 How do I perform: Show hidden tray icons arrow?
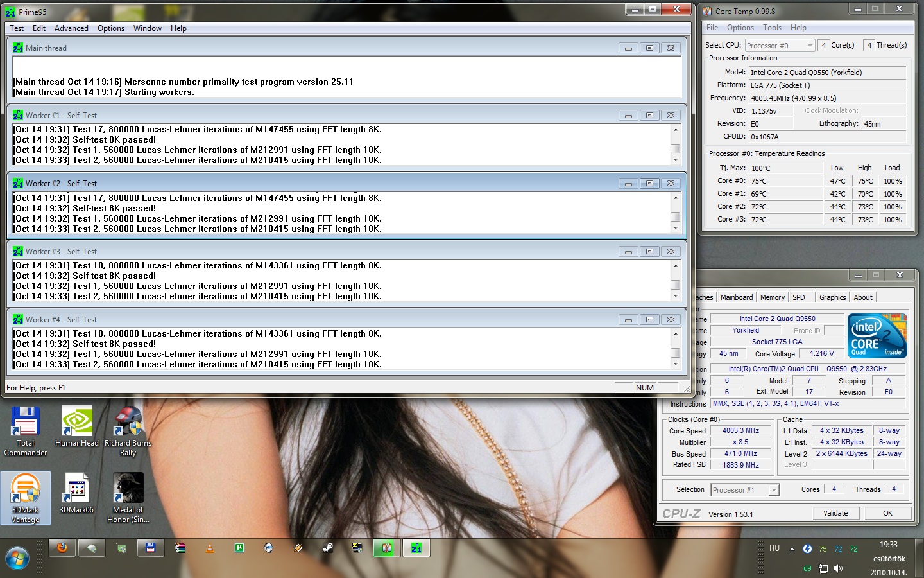tap(792, 549)
